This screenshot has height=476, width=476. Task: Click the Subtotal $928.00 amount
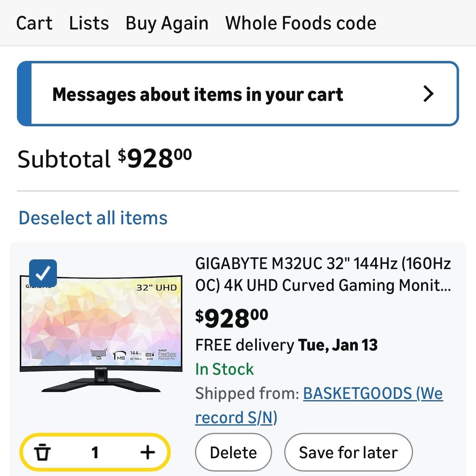coord(155,158)
